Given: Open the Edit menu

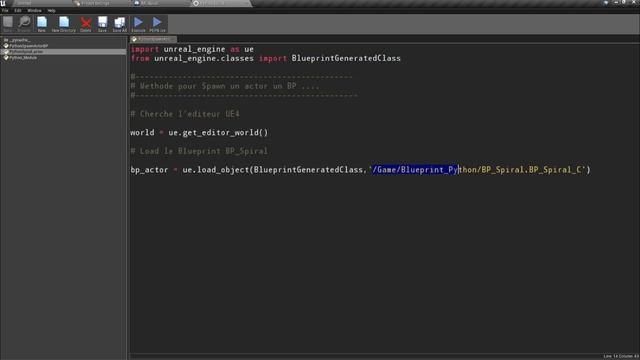Looking at the screenshot, I should click(x=18, y=11).
